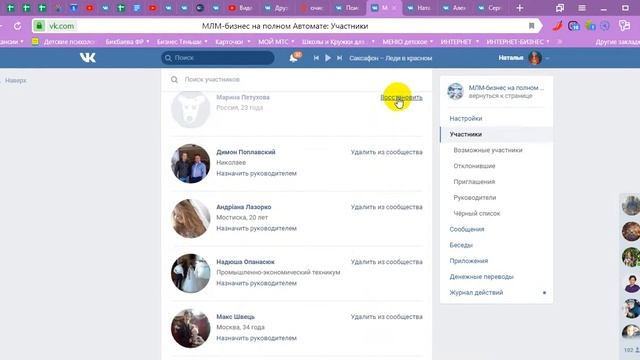Screen dimensions: 640x360
Task: Click the red feather extension icon
Action: click(558, 26)
